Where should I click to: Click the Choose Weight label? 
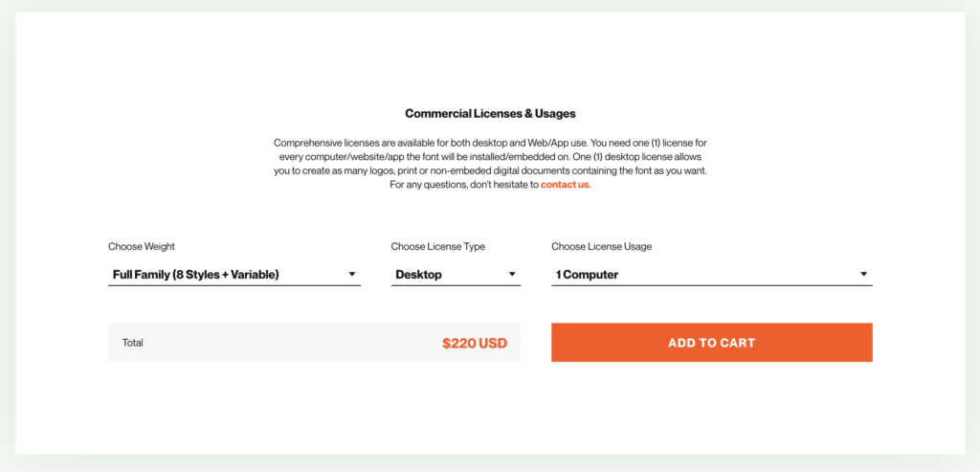[x=142, y=247]
